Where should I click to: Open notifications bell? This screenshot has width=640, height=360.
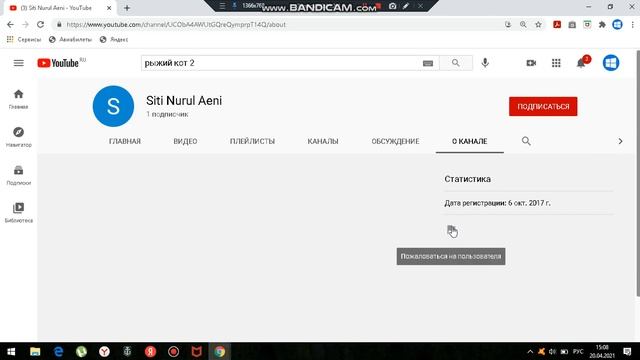(581, 63)
